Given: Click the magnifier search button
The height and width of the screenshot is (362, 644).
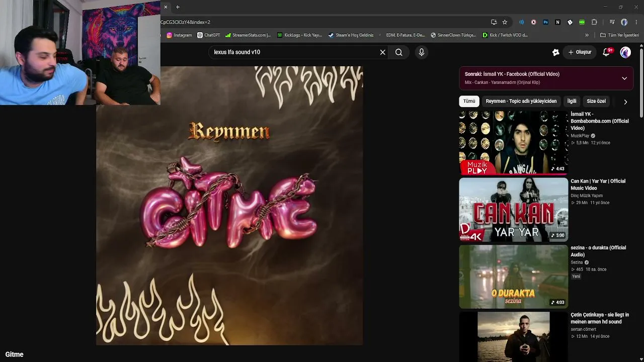Looking at the screenshot, I should pos(399,52).
